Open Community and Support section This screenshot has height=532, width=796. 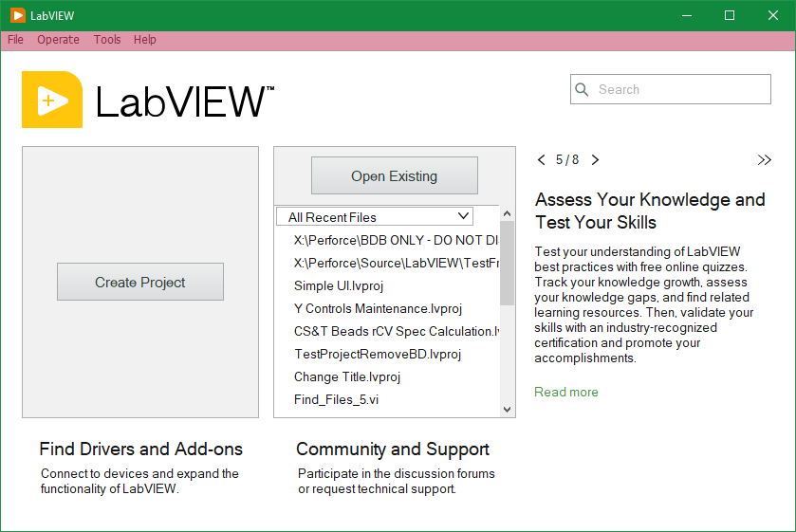[393, 449]
